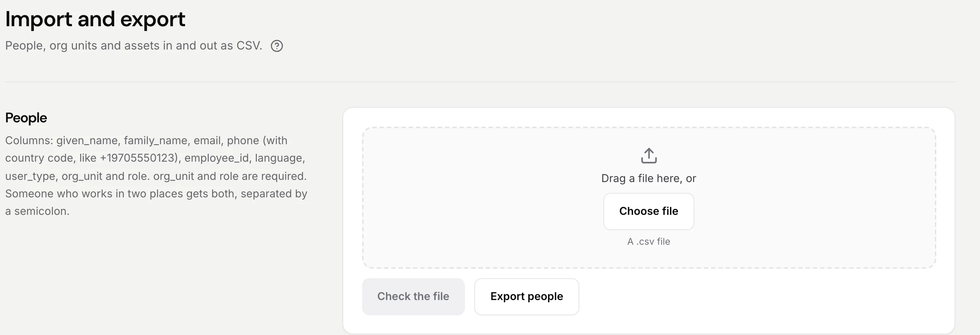The image size is (980, 335).
Task: Click the 'Drag a file here, or' text
Action: [648, 178]
